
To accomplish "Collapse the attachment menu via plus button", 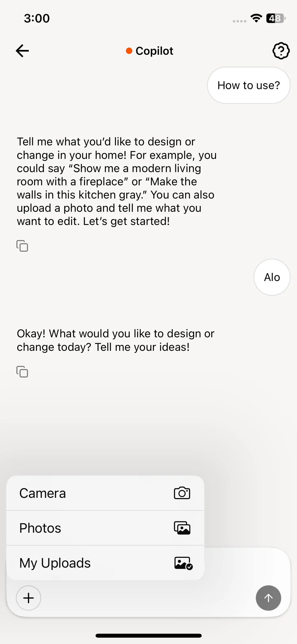I will pos(29,598).
